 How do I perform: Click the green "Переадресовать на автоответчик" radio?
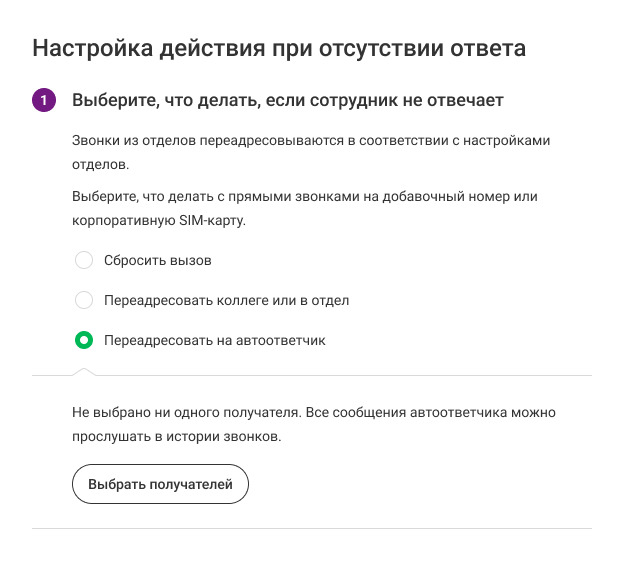(84, 340)
